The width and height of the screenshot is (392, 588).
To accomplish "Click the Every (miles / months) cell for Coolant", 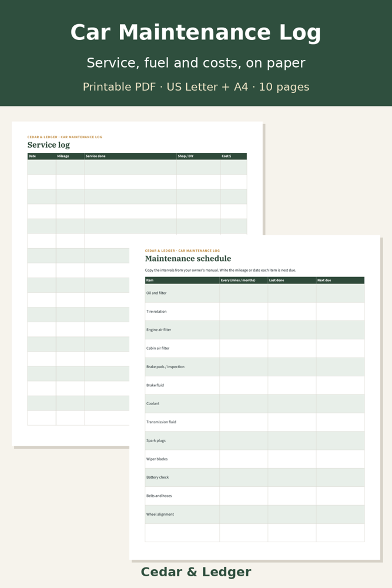I will coord(243,403).
